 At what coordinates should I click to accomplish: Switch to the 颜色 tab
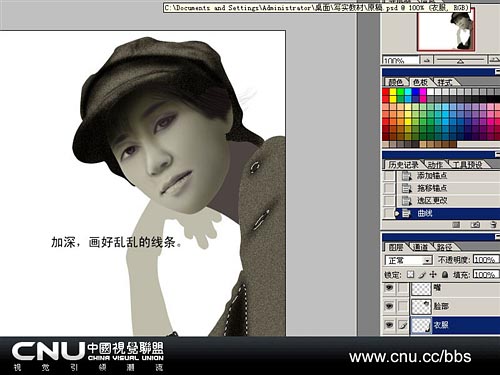396,82
